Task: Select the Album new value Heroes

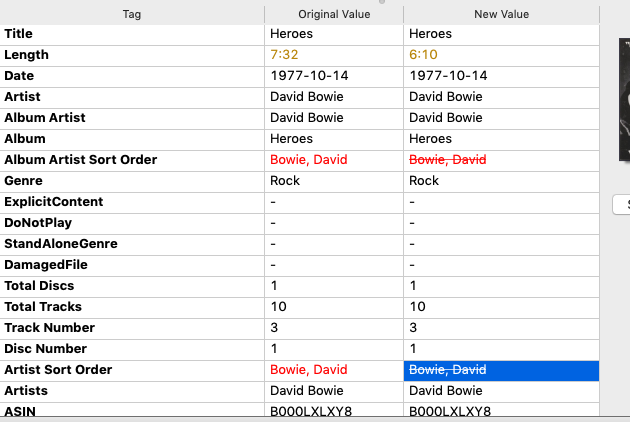Action: coord(431,139)
